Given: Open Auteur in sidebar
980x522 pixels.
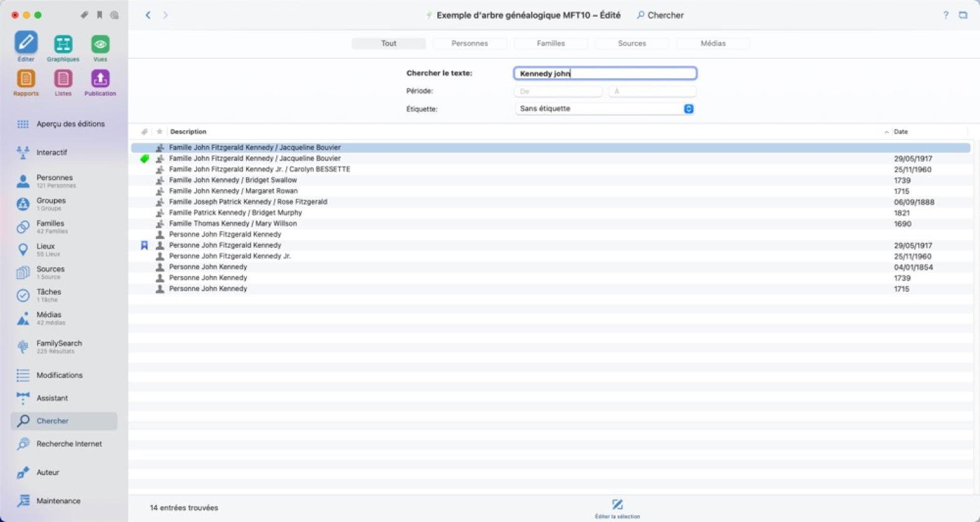Looking at the screenshot, I should 64,473.
